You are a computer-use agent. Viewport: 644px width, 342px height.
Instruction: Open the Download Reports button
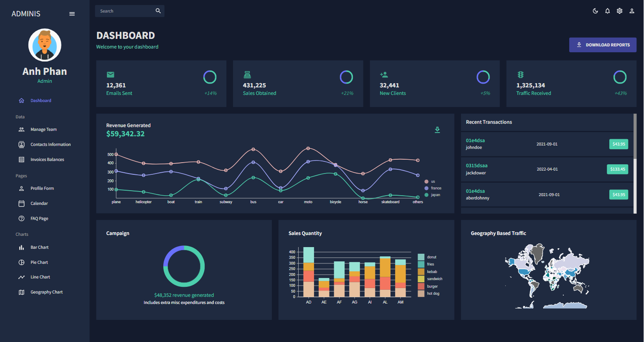pyautogui.click(x=603, y=45)
